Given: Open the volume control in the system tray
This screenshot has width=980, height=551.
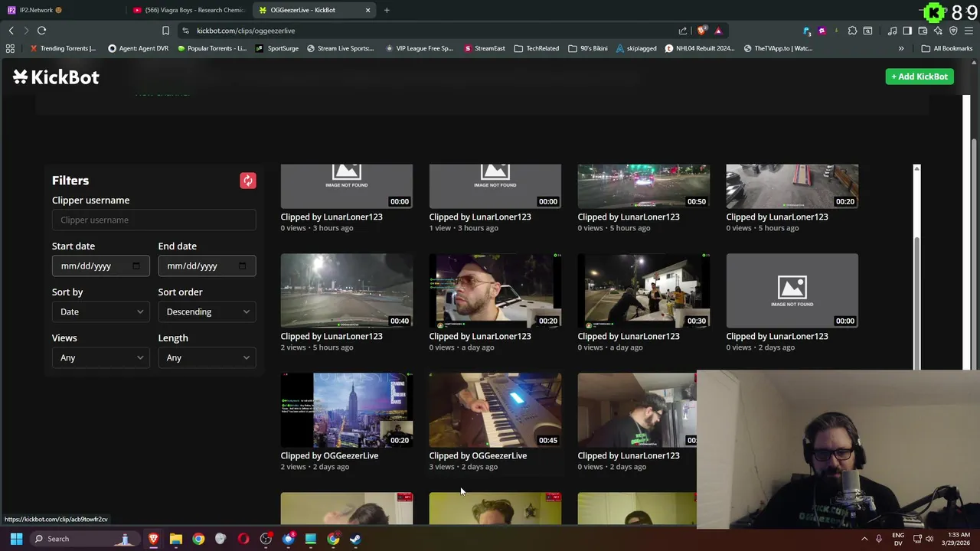Looking at the screenshot, I should click(929, 539).
